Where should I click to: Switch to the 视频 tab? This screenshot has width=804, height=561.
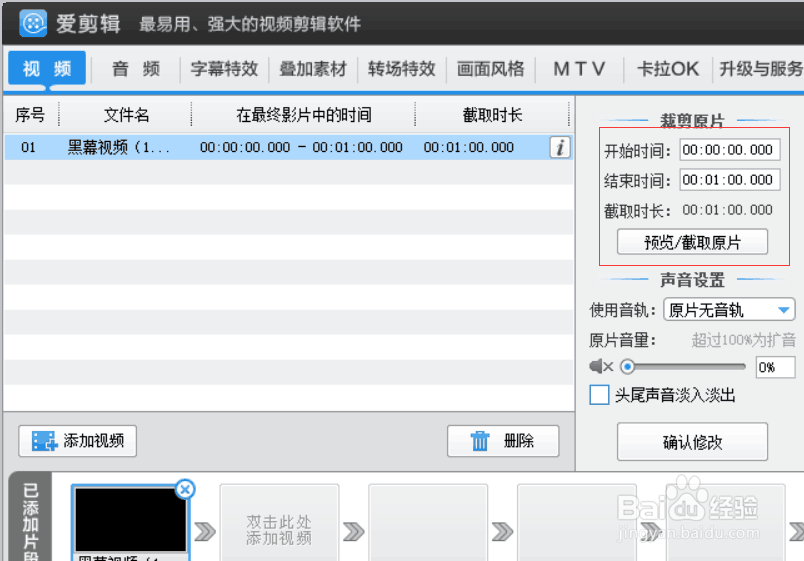tap(47, 68)
